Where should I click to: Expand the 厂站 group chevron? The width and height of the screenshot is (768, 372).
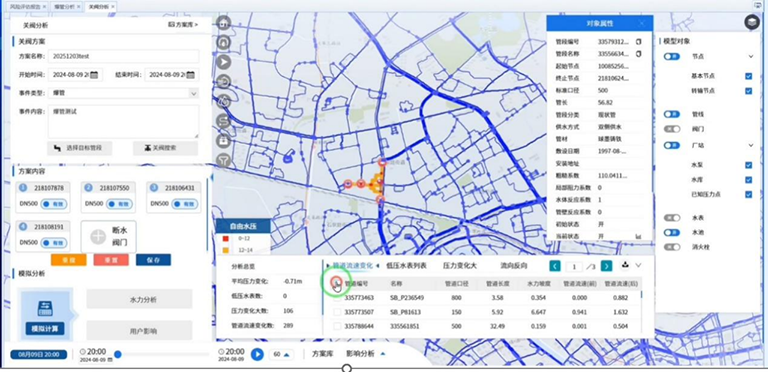point(751,145)
